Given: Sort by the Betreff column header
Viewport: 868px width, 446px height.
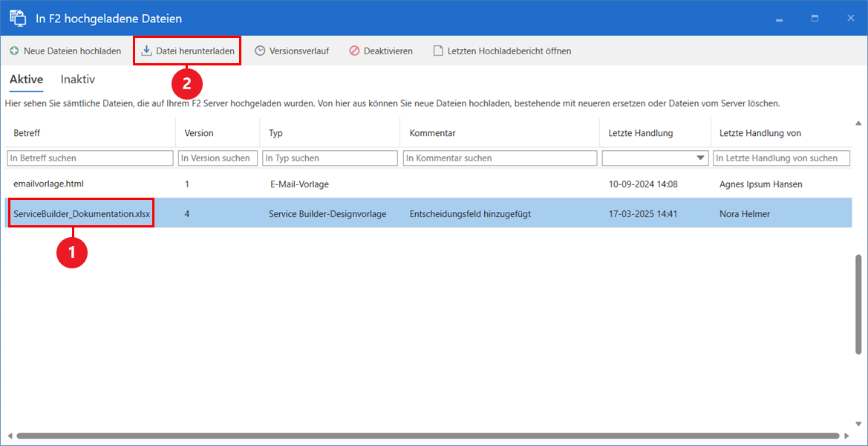Looking at the screenshot, I should (27, 132).
